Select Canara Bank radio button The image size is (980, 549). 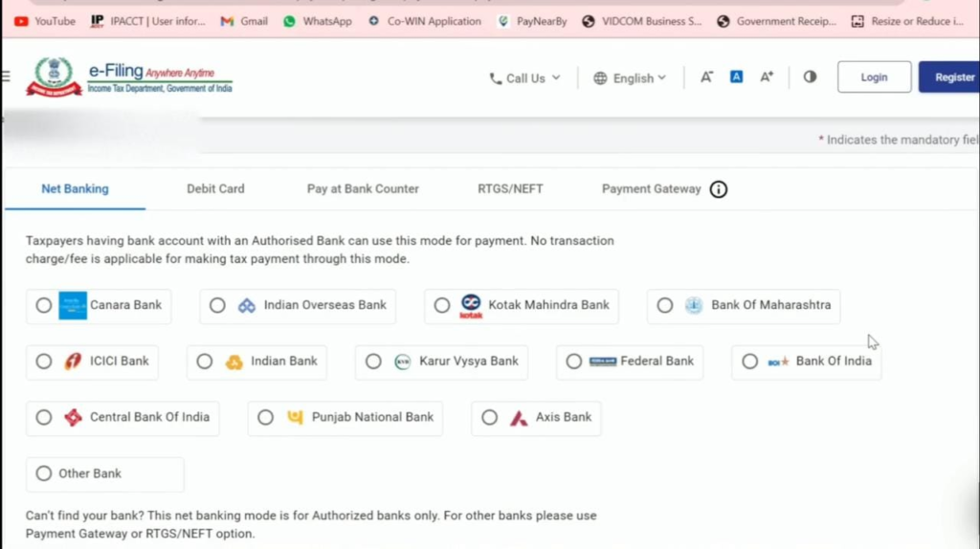[44, 306]
